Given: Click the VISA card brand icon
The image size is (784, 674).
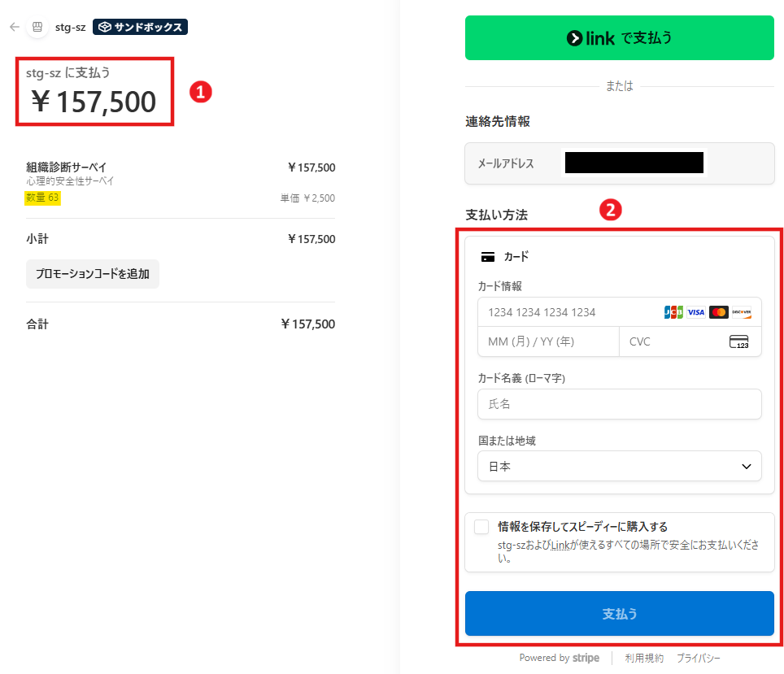Looking at the screenshot, I should pyautogui.click(x=695, y=312).
